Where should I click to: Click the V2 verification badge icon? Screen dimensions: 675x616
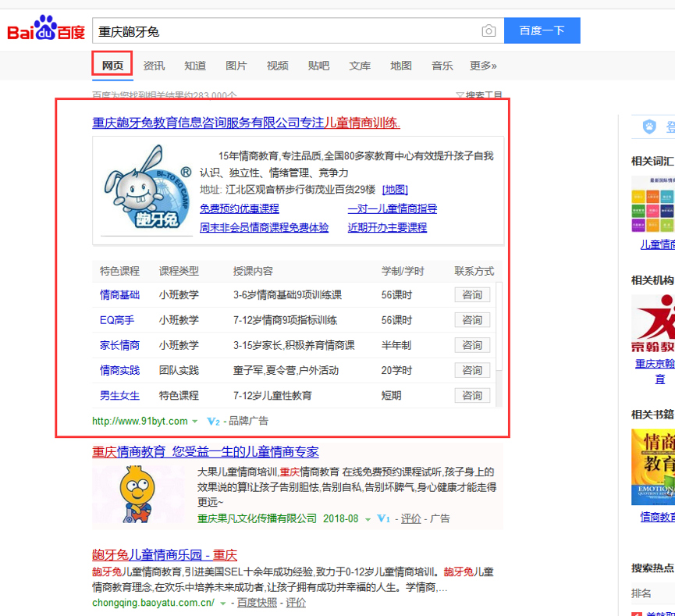(213, 422)
